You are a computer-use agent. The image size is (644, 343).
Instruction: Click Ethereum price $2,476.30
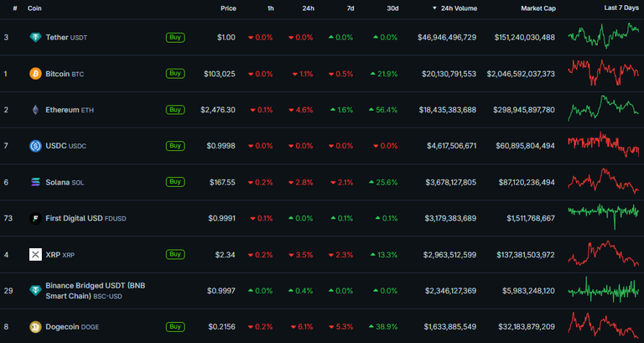click(218, 110)
